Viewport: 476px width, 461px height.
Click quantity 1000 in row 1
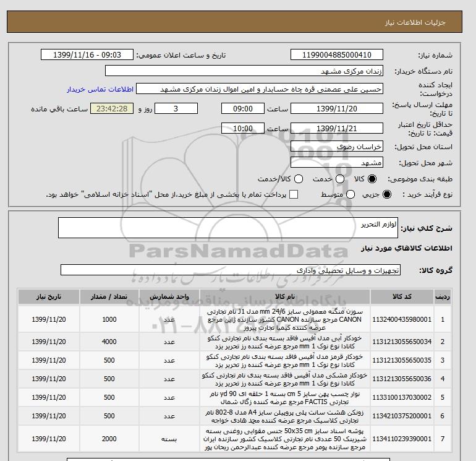coord(109,319)
